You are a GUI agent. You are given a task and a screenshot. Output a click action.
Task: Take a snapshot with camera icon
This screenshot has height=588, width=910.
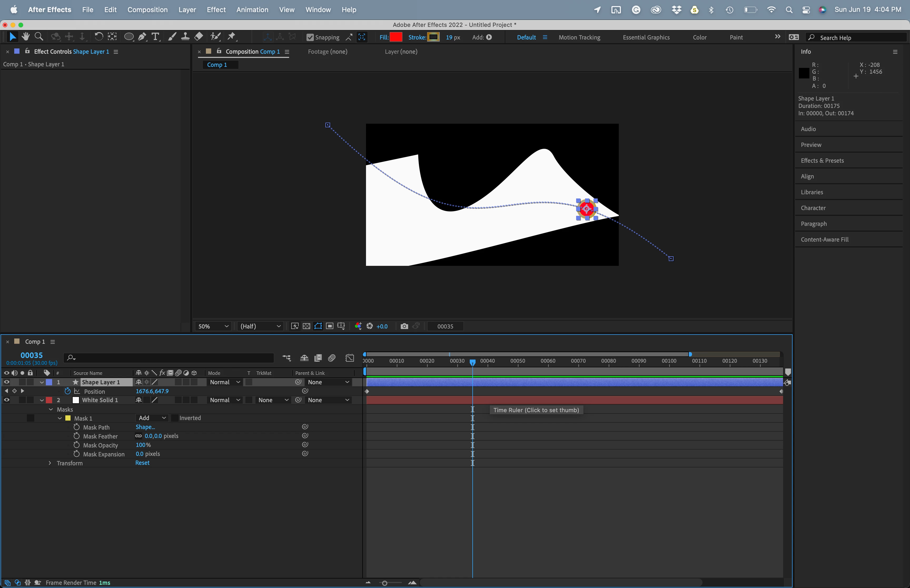click(404, 326)
